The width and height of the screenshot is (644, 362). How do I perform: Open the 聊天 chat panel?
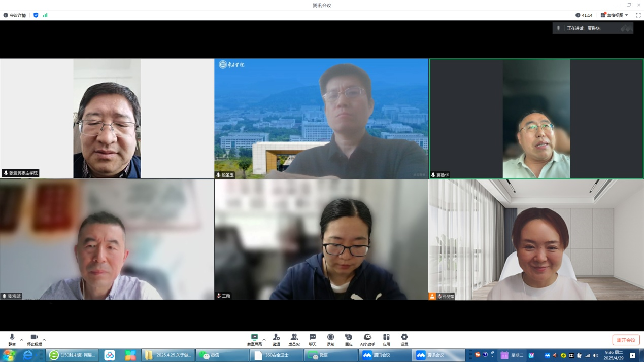pyautogui.click(x=313, y=339)
